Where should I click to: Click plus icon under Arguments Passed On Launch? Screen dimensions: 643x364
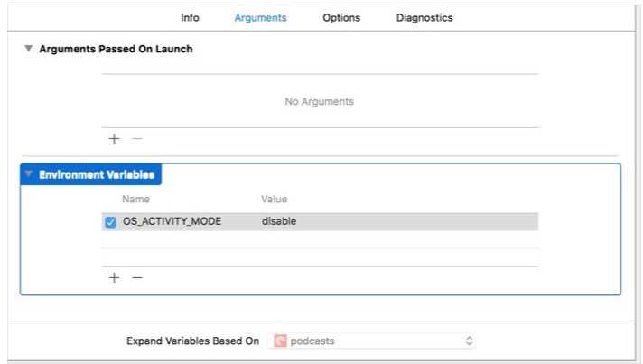pyautogui.click(x=114, y=139)
